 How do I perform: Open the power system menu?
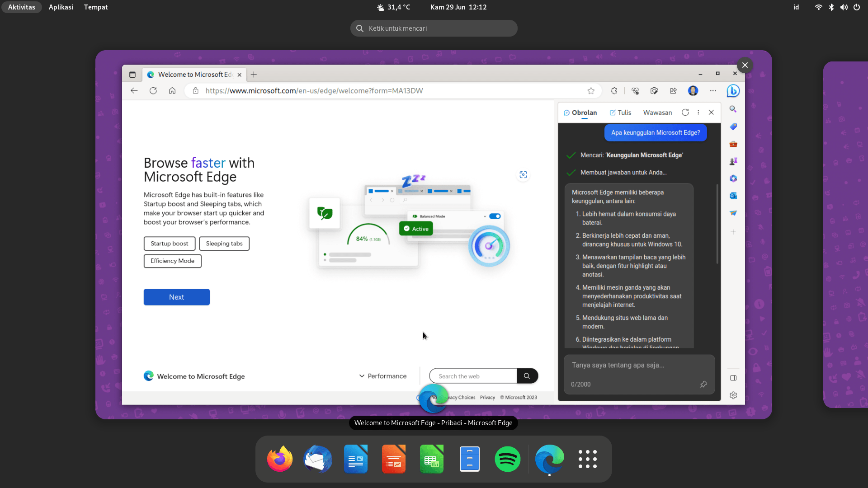857,7
